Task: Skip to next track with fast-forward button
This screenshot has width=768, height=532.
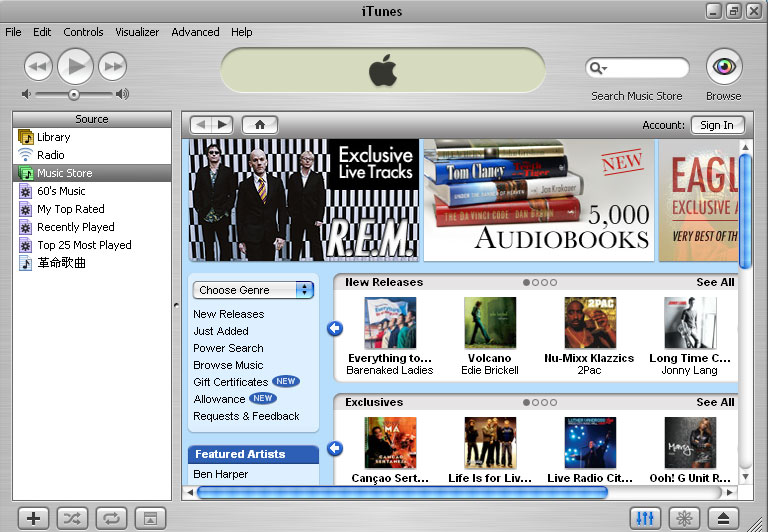Action: pyautogui.click(x=112, y=66)
